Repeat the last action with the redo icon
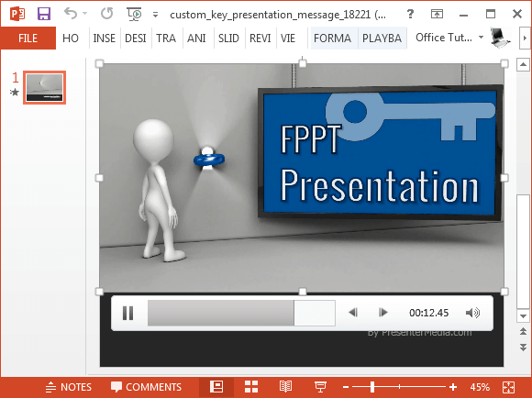532x398 pixels. [107, 14]
